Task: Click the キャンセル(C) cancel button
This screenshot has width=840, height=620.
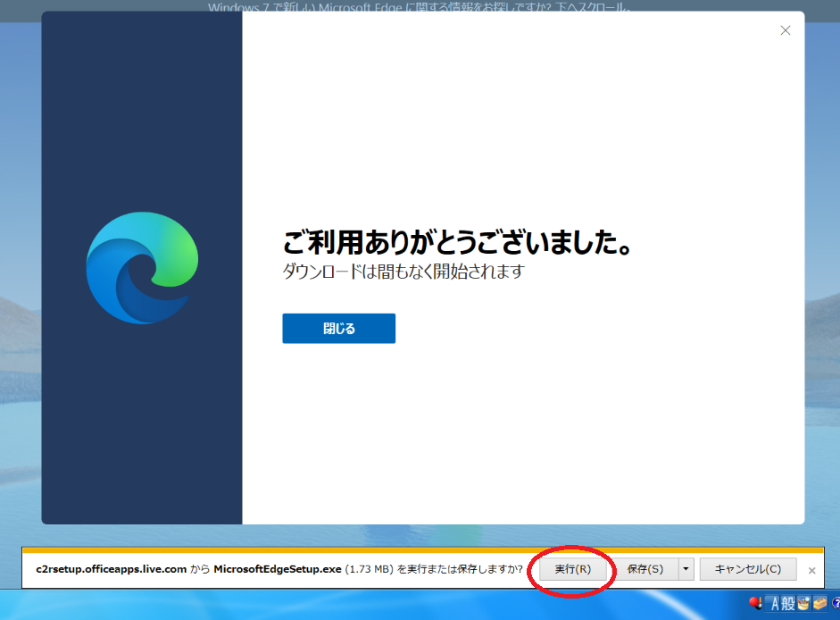Action: pyautogui.click(x=748, y=569)
